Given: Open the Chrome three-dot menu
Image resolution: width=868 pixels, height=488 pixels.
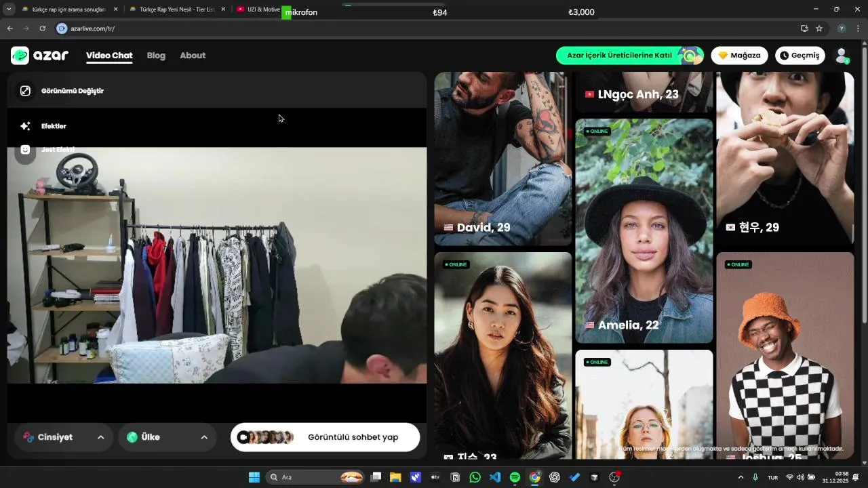Looking at the screenshot, I should coord(858,28).
